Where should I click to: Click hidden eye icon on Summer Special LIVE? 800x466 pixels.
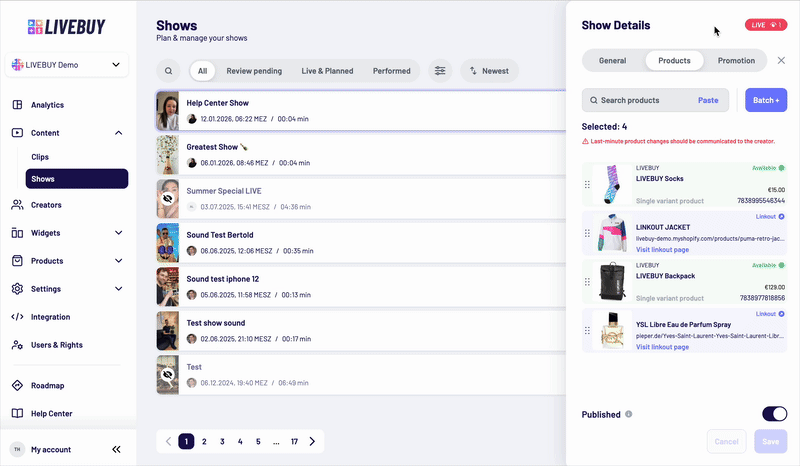pyautogui.click(x=167, y=198)
